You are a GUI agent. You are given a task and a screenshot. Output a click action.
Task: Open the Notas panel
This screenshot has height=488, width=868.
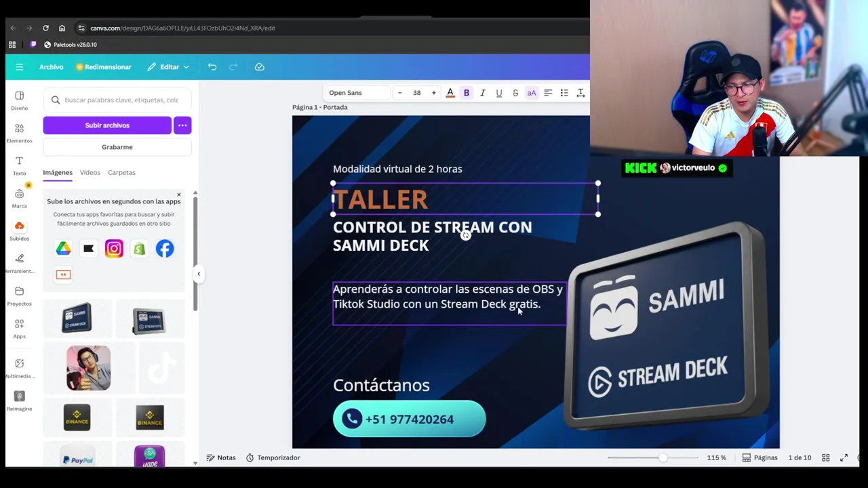pos(221,457)
